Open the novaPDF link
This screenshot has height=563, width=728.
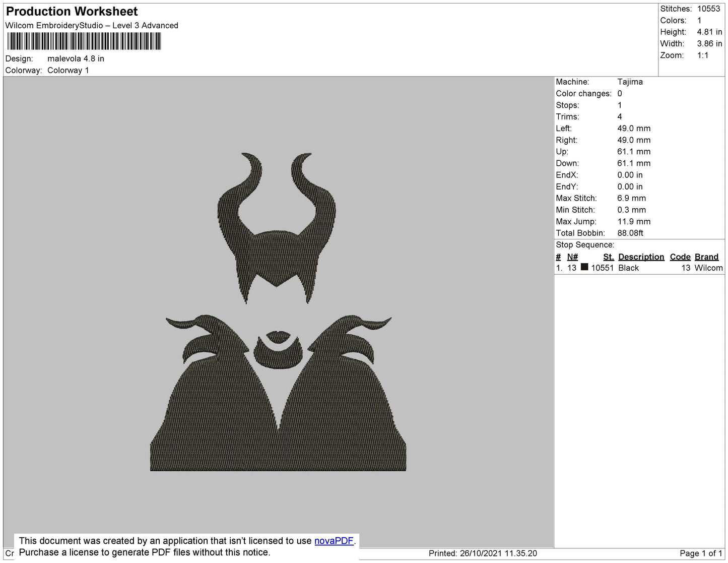334,541
